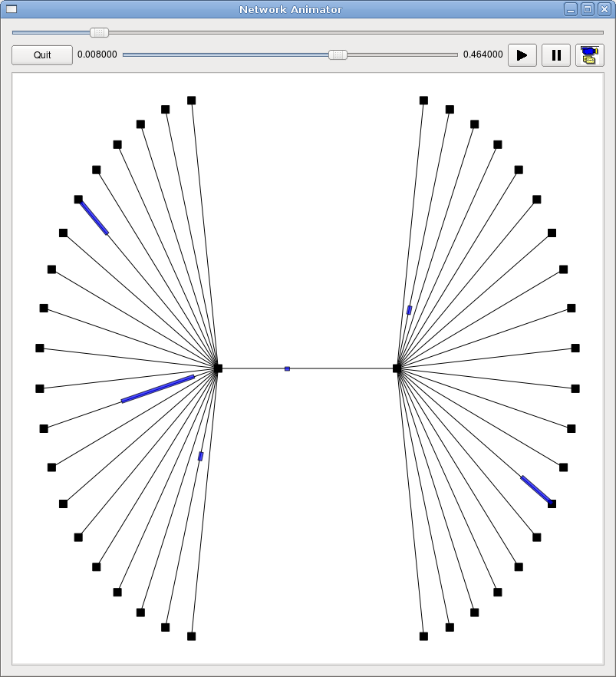Viewport: 616px width, 677px height.
Task: Click the small packet on the central link
Action: click(x=288, y=368)
